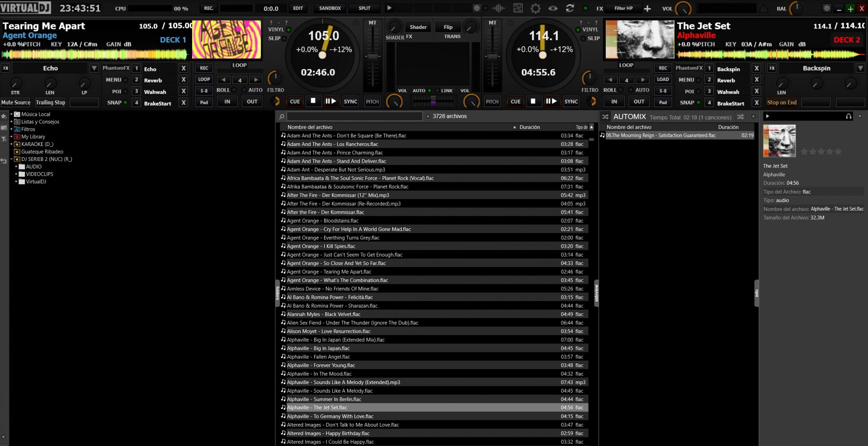Screen dimensions: 868x446
Task: Click the waveform icon in top toolbar
Action: pyautogui.click(x=498, y=8)
